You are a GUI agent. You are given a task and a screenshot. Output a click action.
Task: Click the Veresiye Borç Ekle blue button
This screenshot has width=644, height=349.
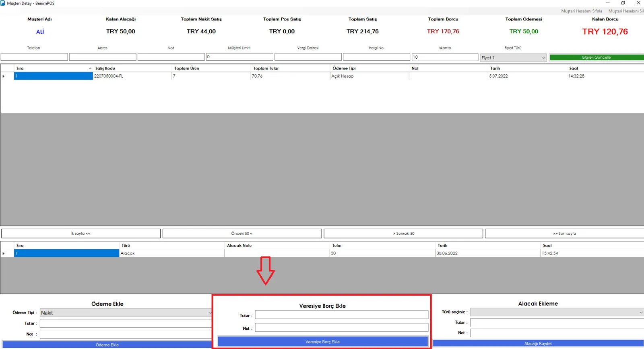coord(322,342)
